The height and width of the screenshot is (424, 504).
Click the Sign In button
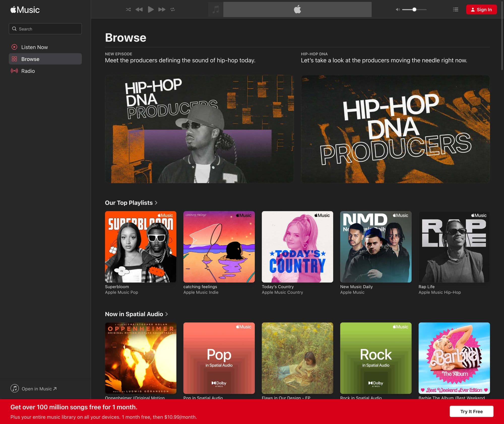tap(481, 9)
